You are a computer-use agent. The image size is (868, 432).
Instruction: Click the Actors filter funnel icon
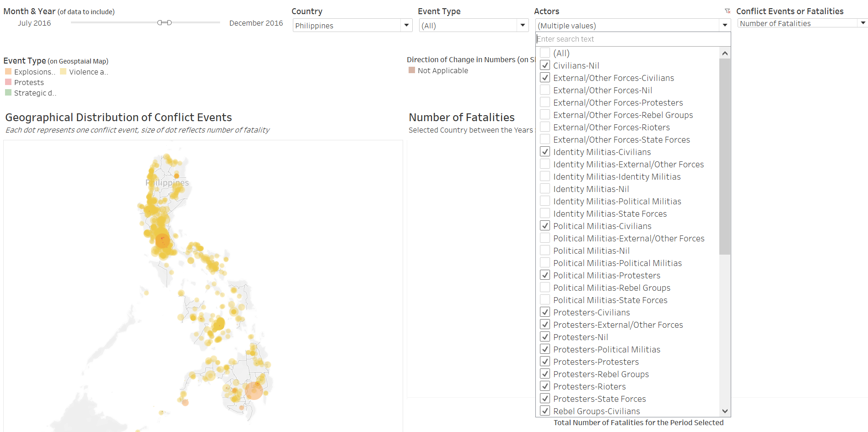(727, 11)
